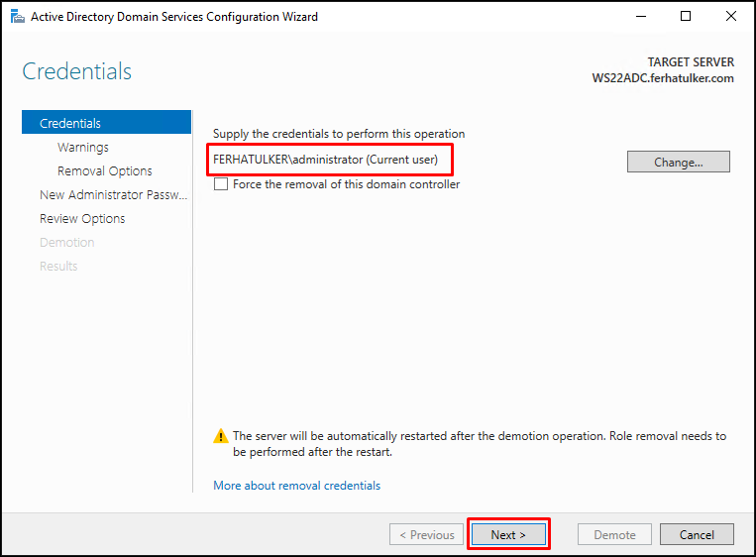The height and width of the screenshot is (557, 756).
Task: Go to the Warnings step
Action: click(x=83, y=147)
